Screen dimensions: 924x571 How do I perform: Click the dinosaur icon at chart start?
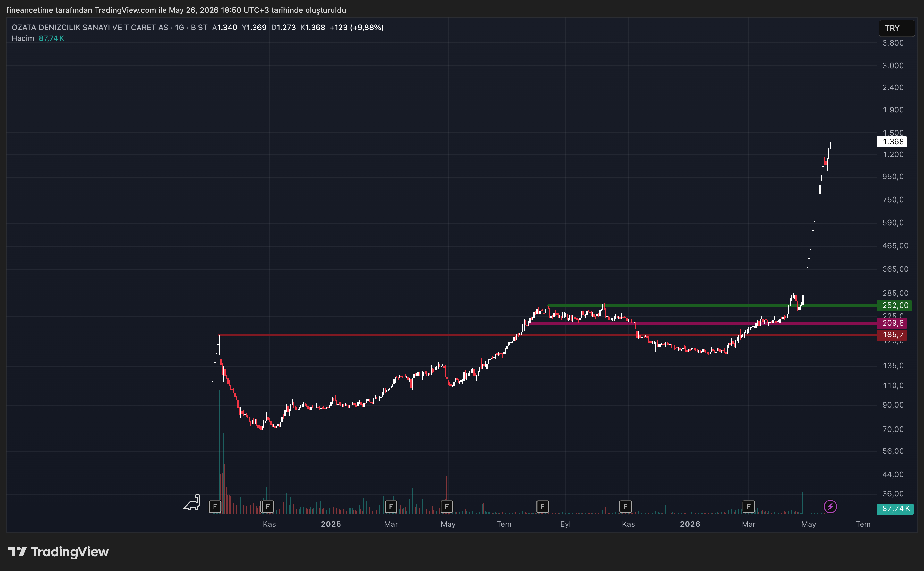192,503
